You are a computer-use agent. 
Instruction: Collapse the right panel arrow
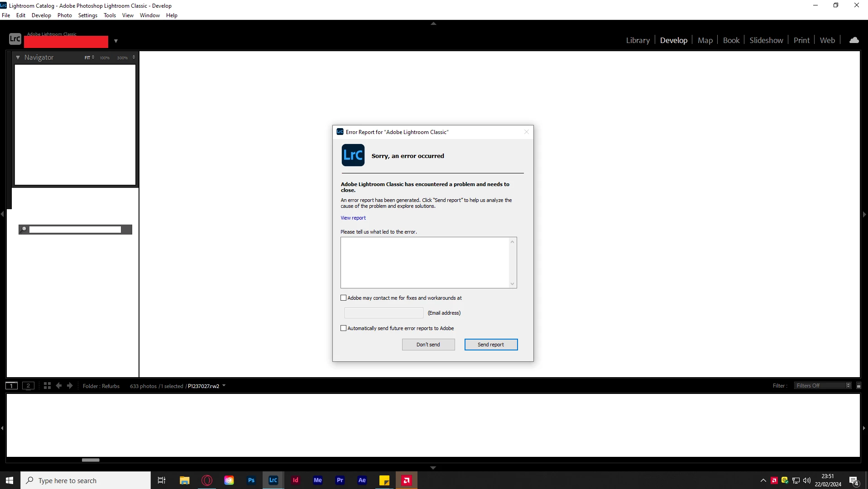(x=864, y=214)
